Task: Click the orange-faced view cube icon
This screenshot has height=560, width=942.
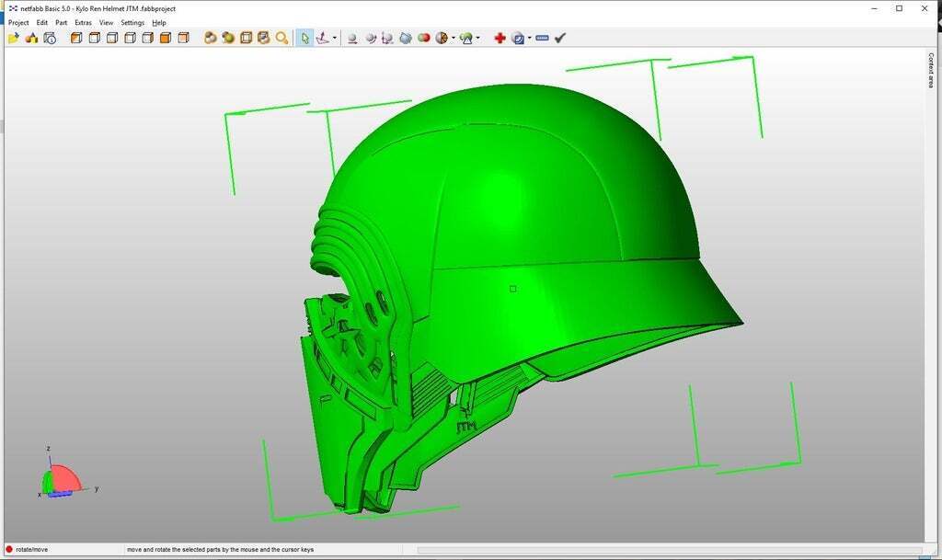Action: coord(166,39)
